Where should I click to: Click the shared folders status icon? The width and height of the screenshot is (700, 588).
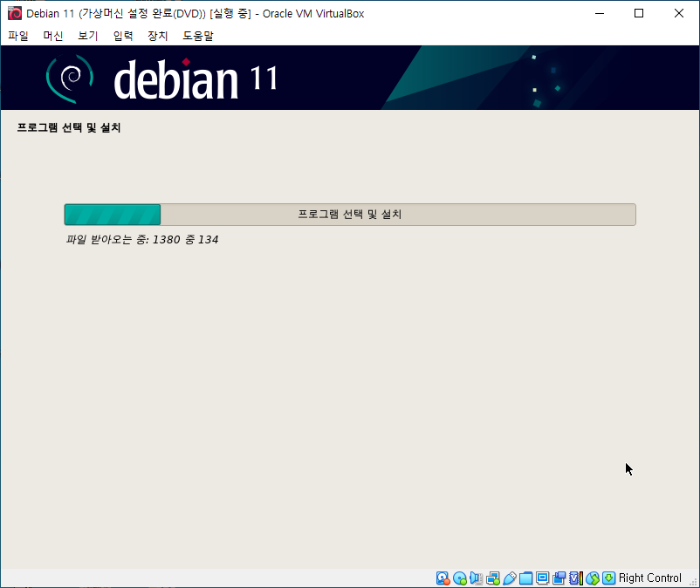click(526, 578)
